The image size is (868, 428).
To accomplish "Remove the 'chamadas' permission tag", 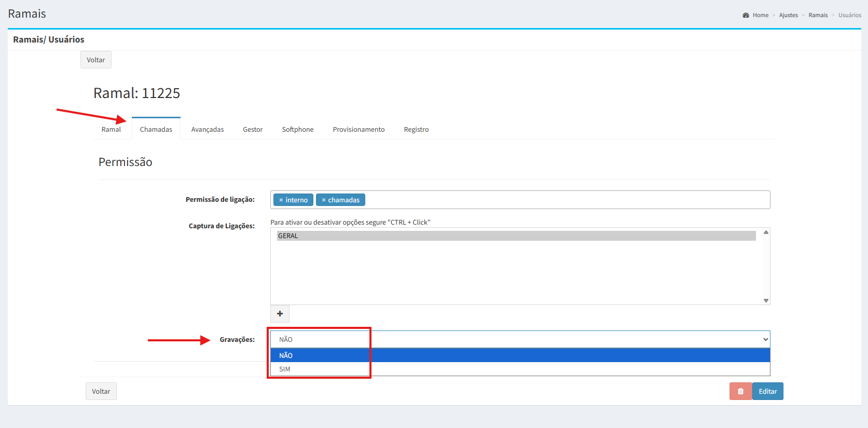I will [x=324, y=200].
